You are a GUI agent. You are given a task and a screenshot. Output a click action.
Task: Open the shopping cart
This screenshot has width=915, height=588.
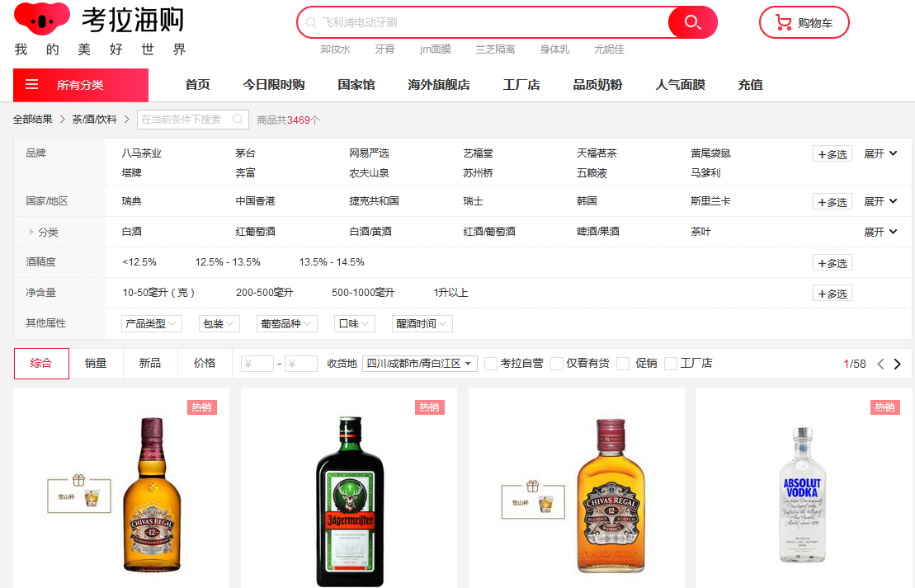pyautogui.click(x=804, y=23)
